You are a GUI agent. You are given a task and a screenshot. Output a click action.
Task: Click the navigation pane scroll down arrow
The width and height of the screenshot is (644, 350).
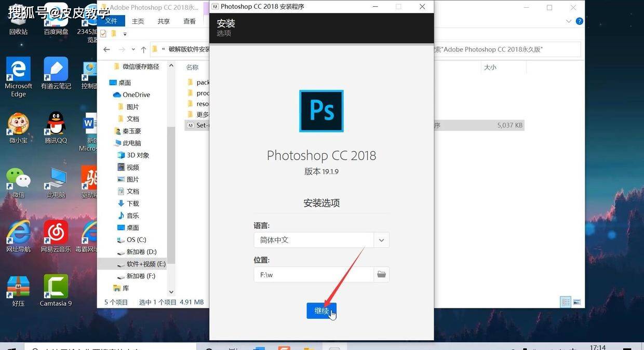pos(171,292)
